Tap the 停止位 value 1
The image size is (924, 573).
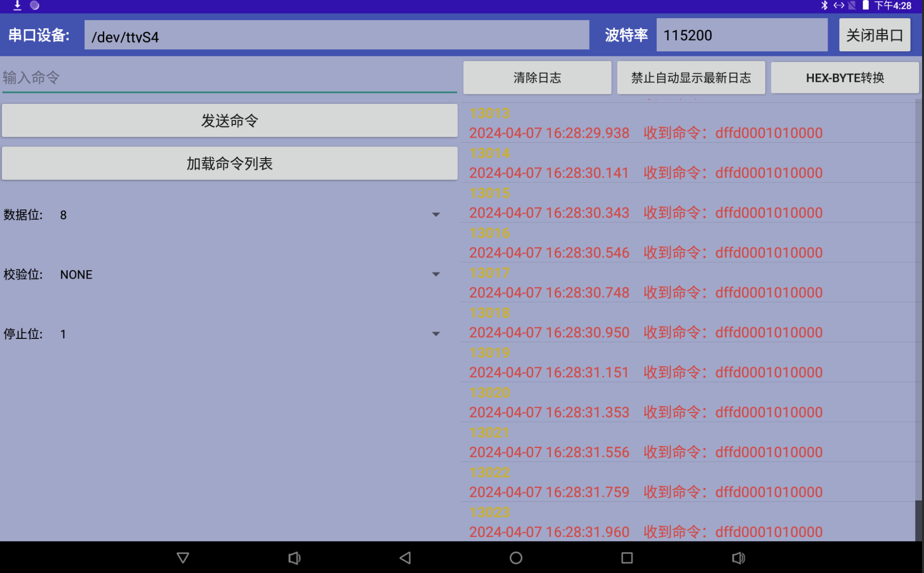(x=63, y=334)
